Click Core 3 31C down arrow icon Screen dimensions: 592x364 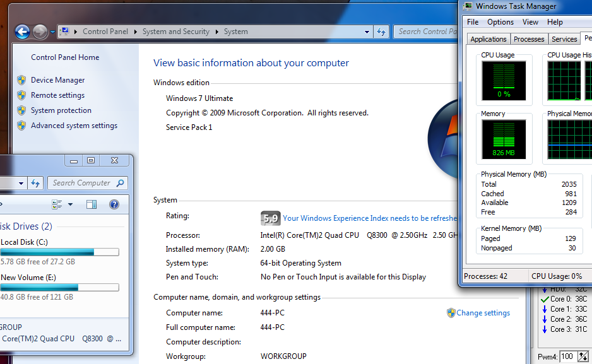pos(545,329)
